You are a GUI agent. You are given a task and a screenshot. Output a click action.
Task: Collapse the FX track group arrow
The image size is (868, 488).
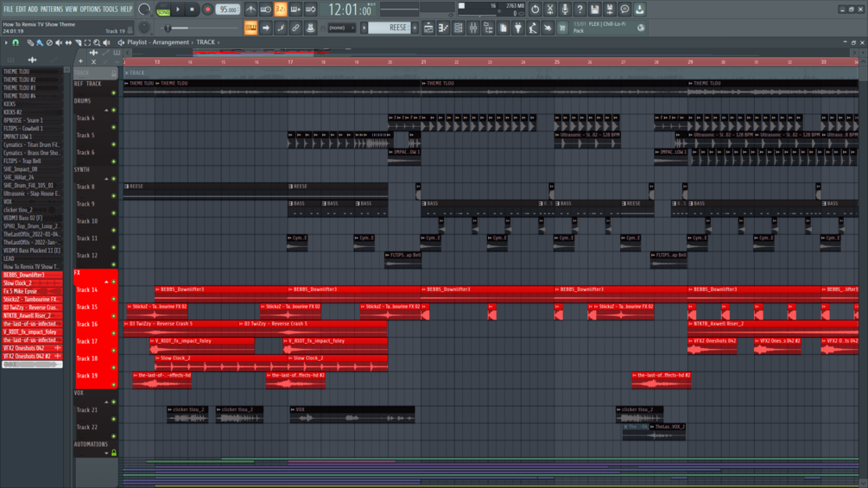[x=106, y=282]
